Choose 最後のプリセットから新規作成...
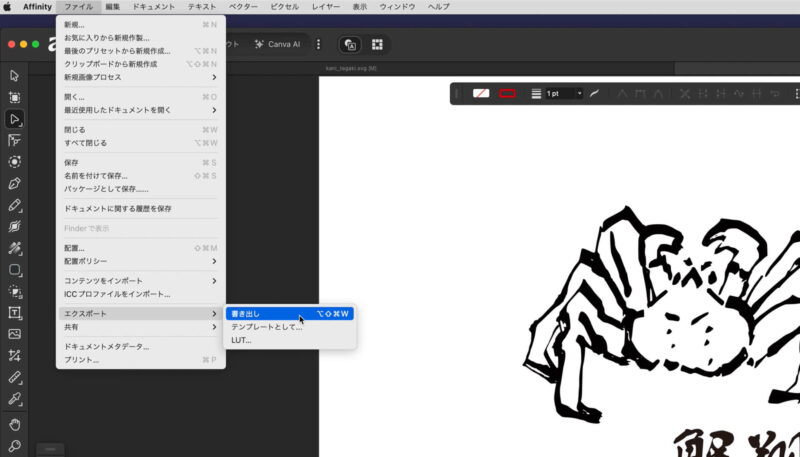Image resolution: width=800 pixels, height=457 pixels. (x=141, y=51)
